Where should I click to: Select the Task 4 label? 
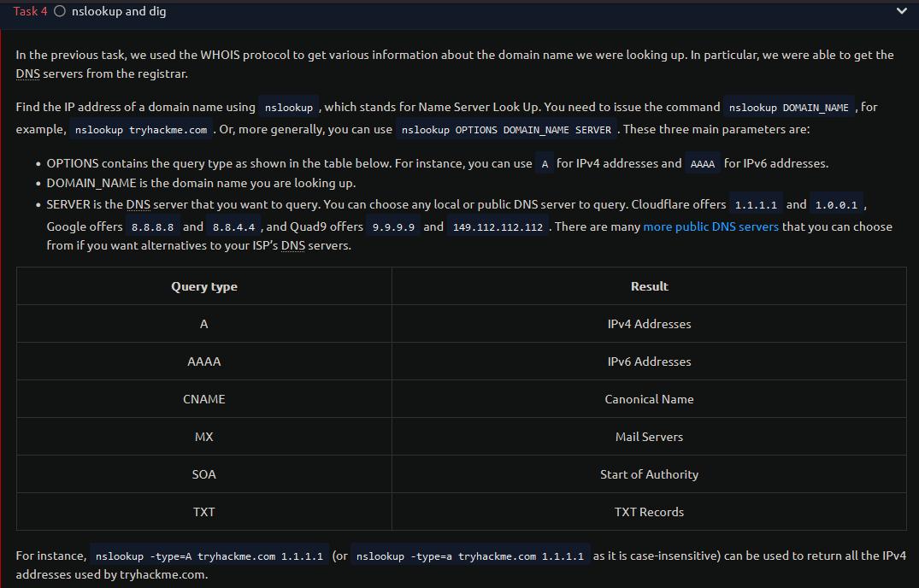(x=30, y=11)
